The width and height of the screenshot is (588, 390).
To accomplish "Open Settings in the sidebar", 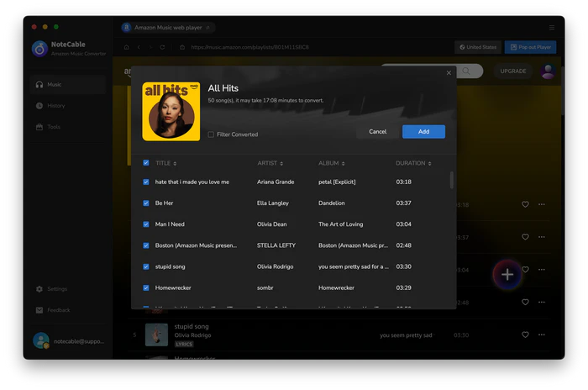I will [x=68, y=288].
